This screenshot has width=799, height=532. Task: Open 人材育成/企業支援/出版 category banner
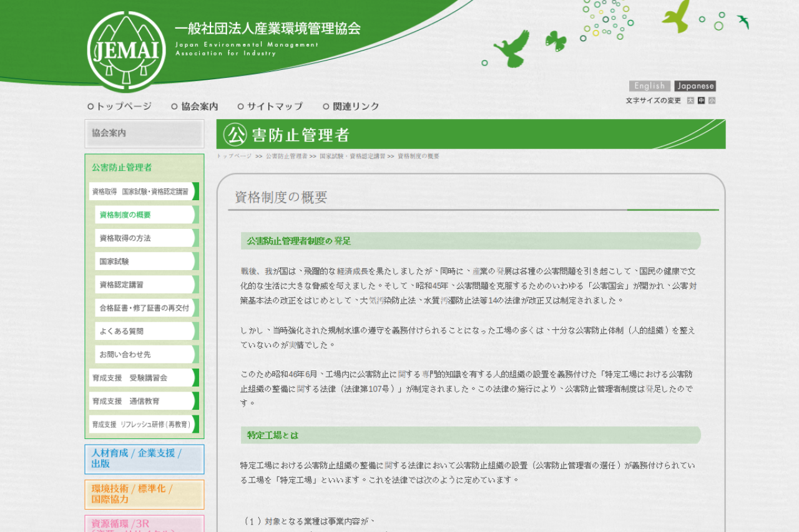144,459
